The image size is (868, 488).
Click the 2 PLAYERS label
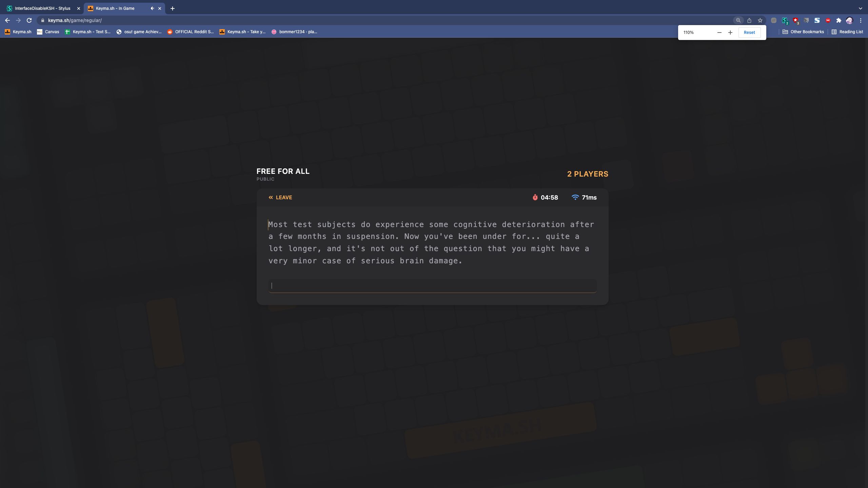[x=588, y=174]
